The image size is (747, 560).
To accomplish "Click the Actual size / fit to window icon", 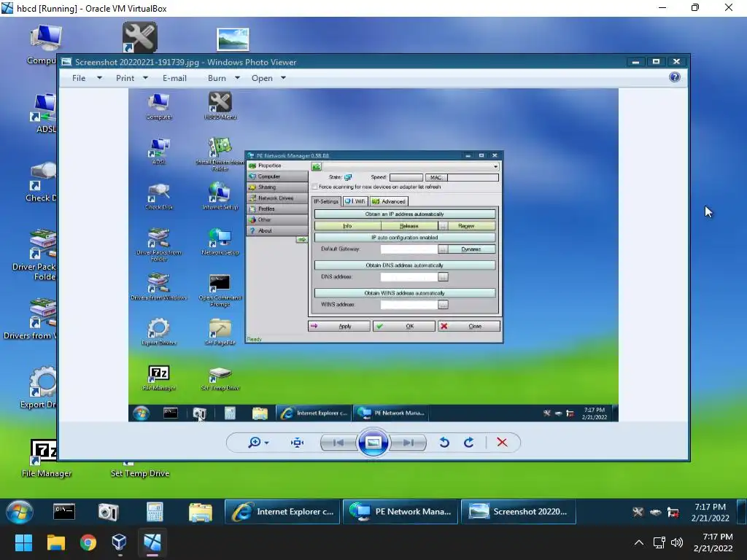I will click(298, 443).
